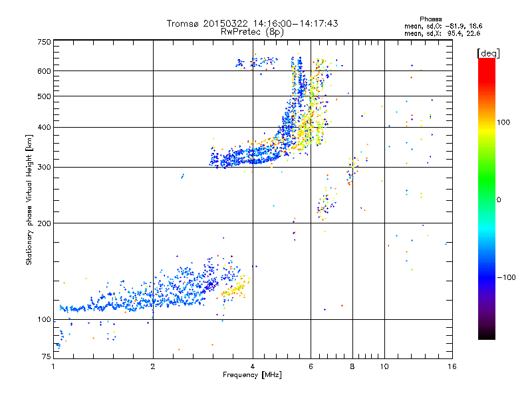Click the 4 tick label on frequency axis
This screenshot has width=532, height=399.
pyautogui.click(x=253, y=366)
